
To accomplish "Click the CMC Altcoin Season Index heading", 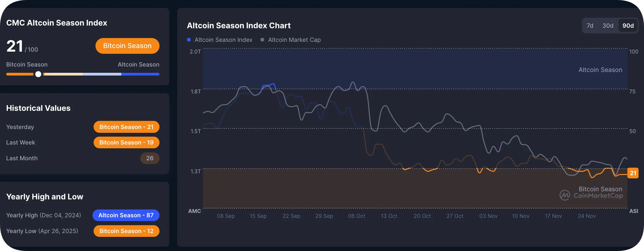I will pyautogui.click(x=57, y=23).
